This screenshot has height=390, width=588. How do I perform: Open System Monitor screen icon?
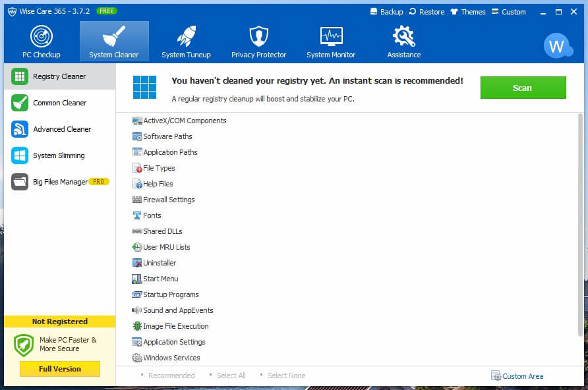331,36
